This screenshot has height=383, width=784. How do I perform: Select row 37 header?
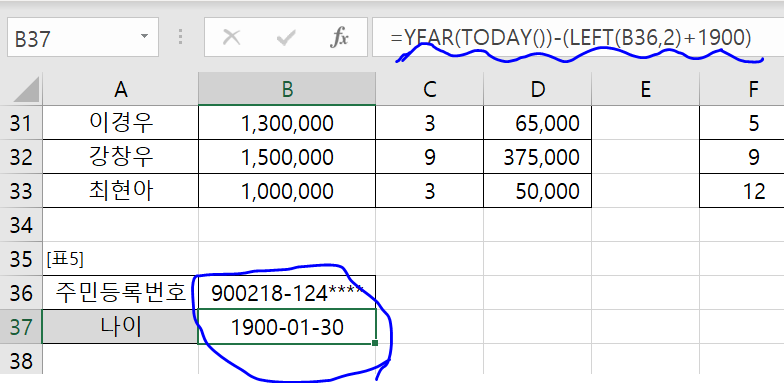point(21,326)
